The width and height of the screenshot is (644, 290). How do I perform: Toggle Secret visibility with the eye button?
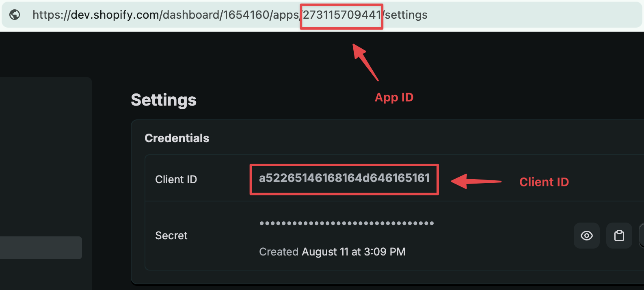[586, 236]
